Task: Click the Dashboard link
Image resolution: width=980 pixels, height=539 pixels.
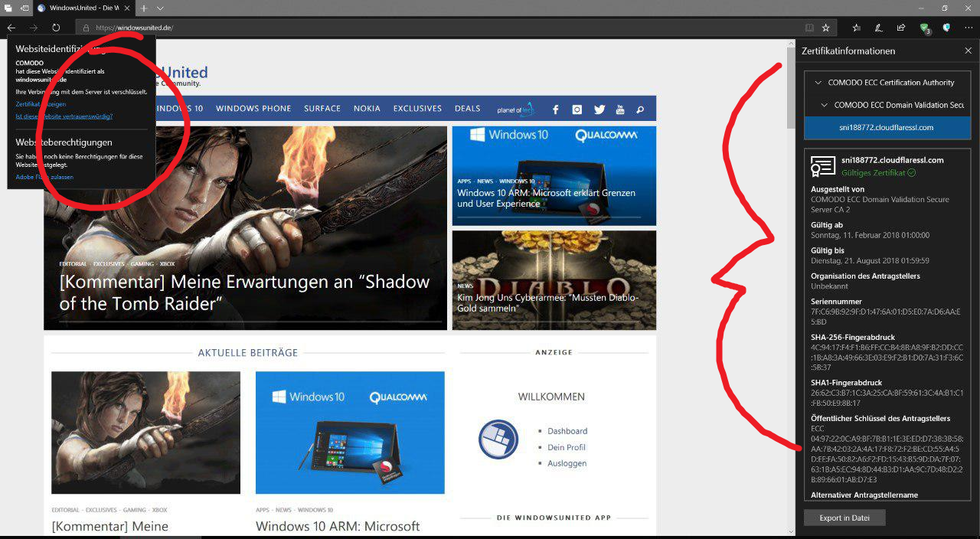Action: pos(567,431)
